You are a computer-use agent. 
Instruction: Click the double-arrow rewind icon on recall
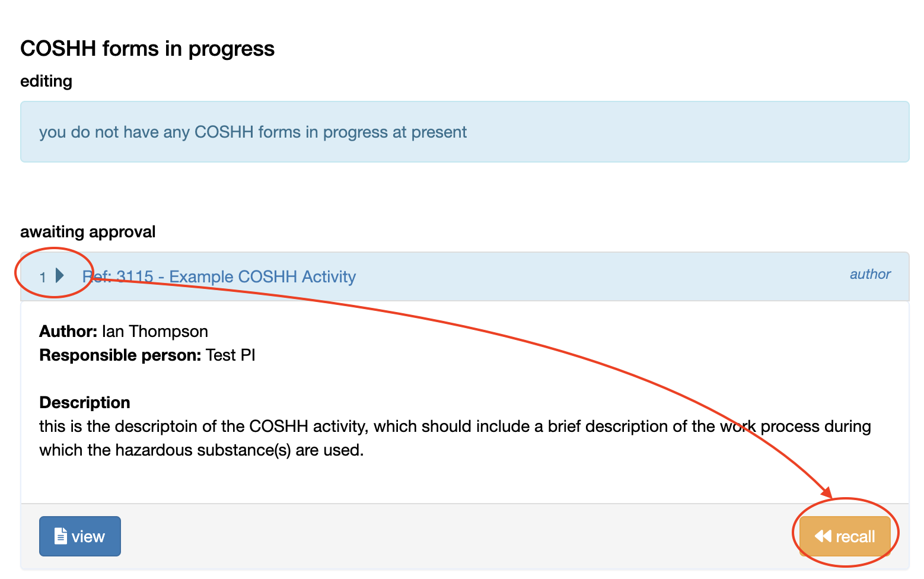tap(823, 536)
